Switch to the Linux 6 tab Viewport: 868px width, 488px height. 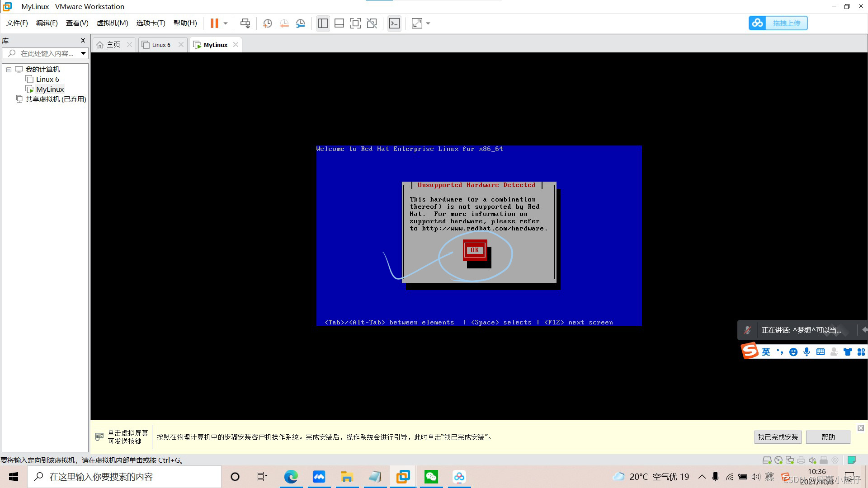click(161, 45)
